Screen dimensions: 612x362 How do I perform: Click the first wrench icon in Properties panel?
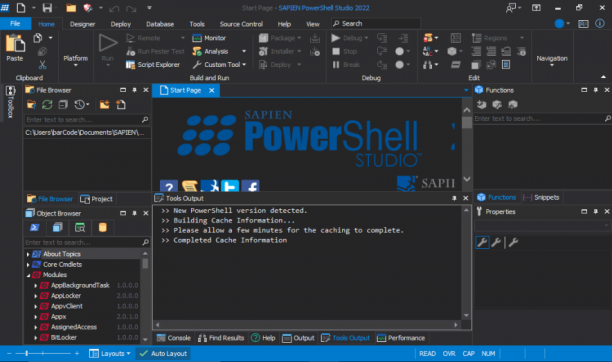(x=482, y=243)
